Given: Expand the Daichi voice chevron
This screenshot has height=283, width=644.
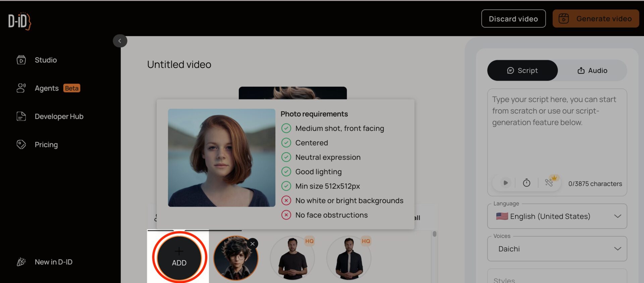Looking at the screenshot, I should (x=618, y=249).
